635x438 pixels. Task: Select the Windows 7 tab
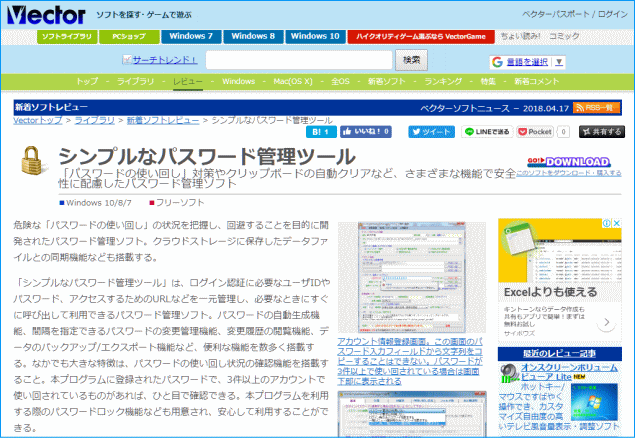(191, 36)
